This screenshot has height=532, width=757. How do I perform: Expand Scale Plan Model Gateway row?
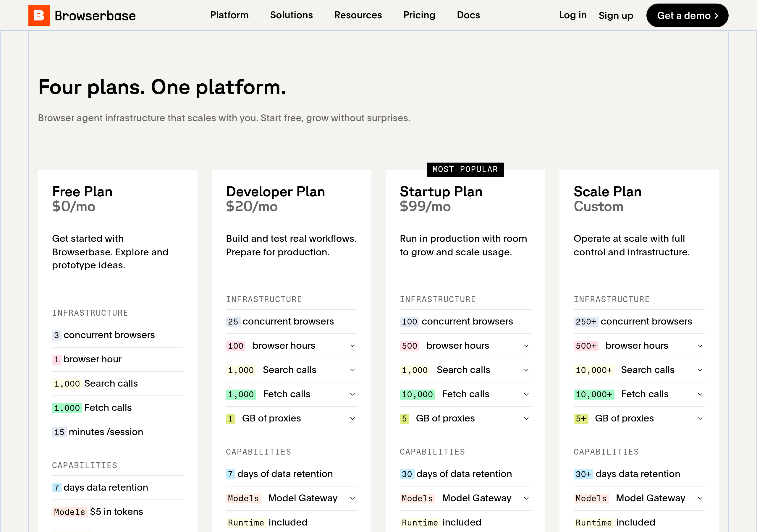[639, 498]
